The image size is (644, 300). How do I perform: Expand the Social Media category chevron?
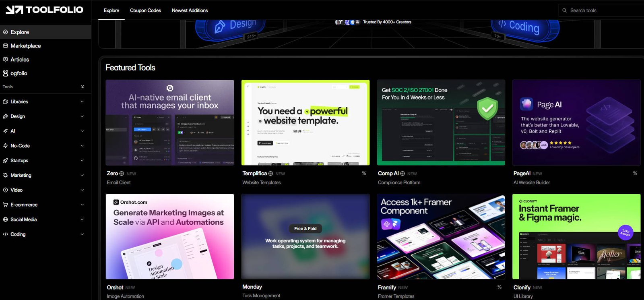(x=82, y=219)
